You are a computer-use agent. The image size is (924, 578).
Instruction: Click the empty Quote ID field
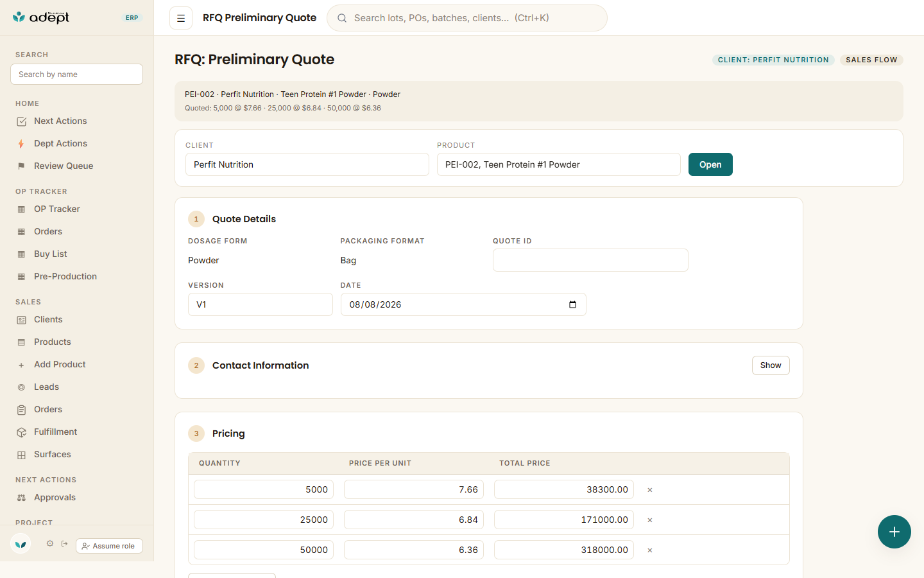tap(590, 260)
